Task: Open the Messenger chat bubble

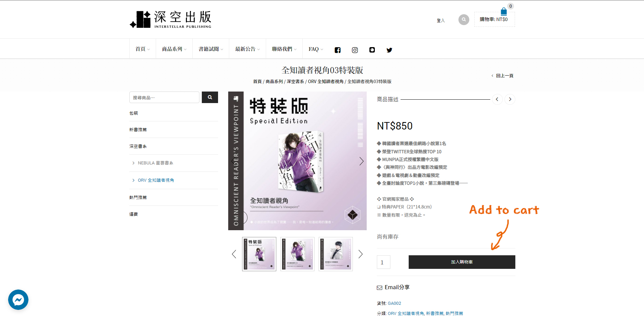Action: point(18,300)
